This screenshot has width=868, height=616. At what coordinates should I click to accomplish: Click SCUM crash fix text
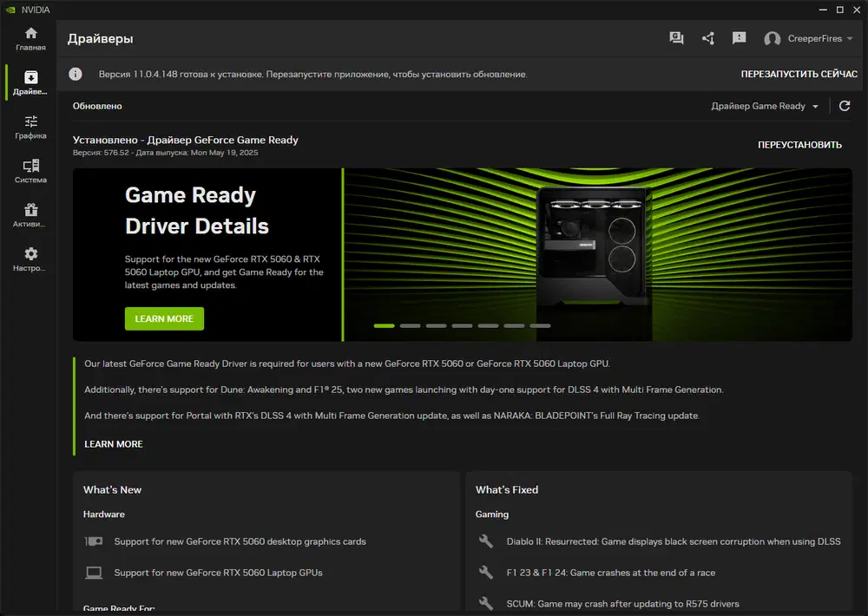[x=622, y=604]
